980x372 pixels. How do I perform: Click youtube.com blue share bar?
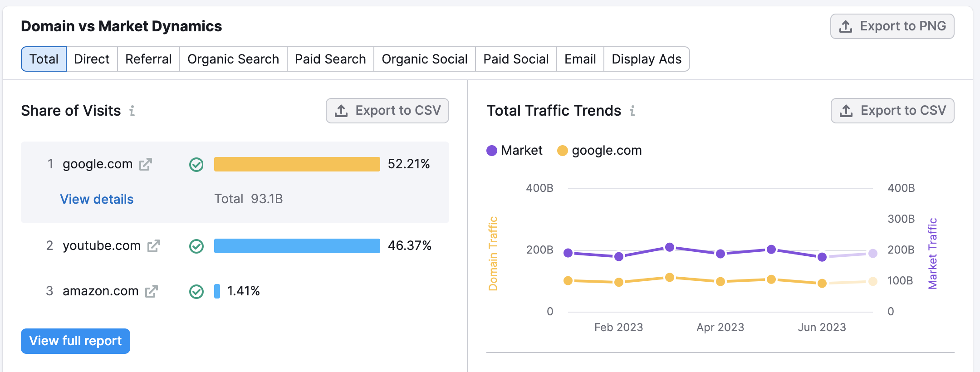pos(297,246)
